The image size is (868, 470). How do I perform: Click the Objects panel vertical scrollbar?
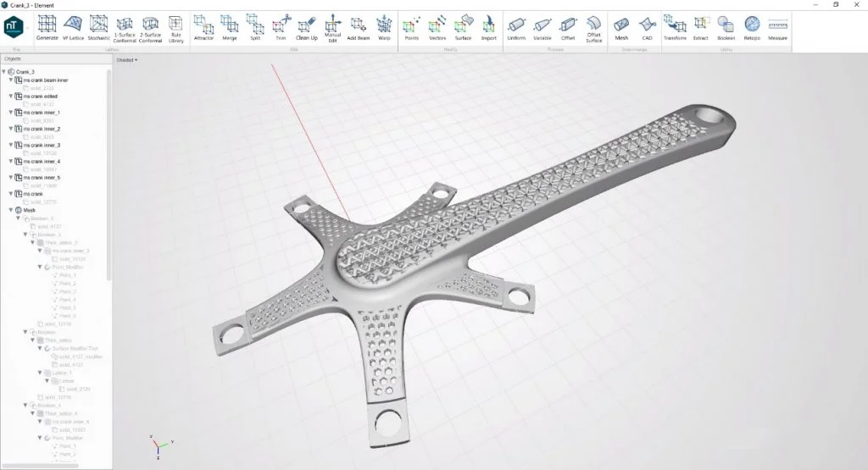pos(108,169)
